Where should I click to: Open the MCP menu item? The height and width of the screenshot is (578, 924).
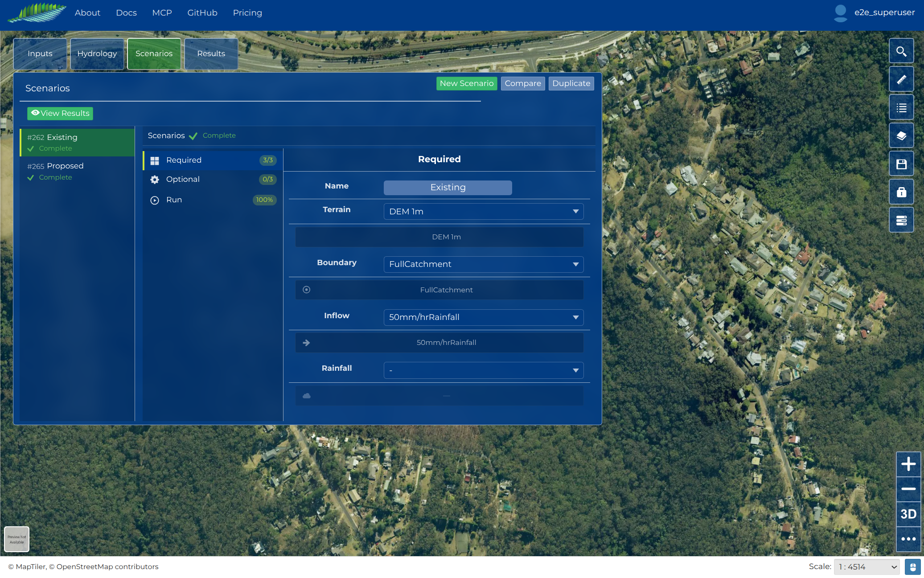click(x=162, y=13)
